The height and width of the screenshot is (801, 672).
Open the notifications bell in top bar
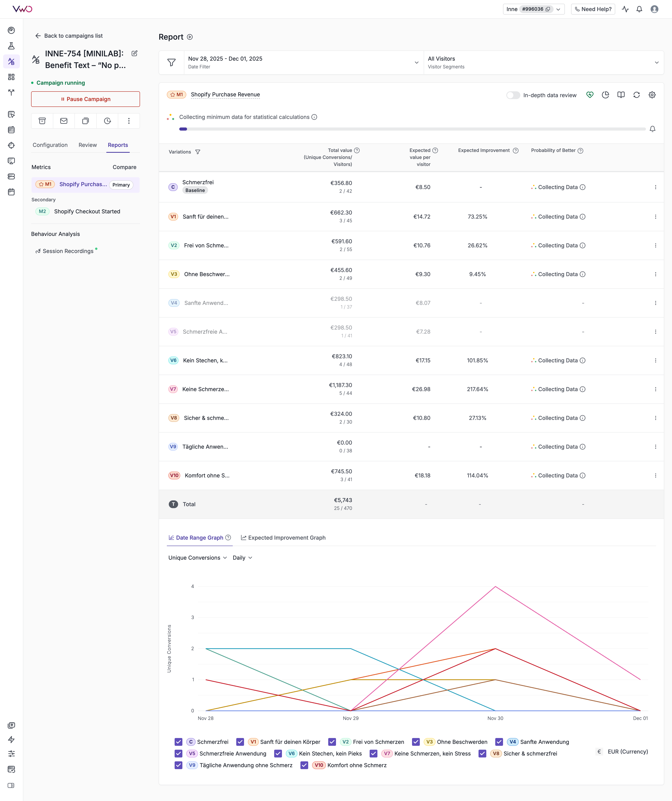coord(639,9)
